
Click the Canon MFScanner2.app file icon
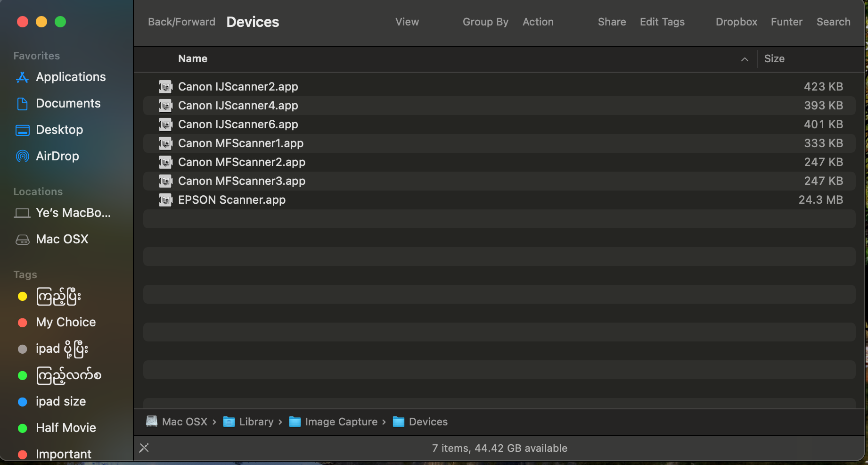point(165,162)
